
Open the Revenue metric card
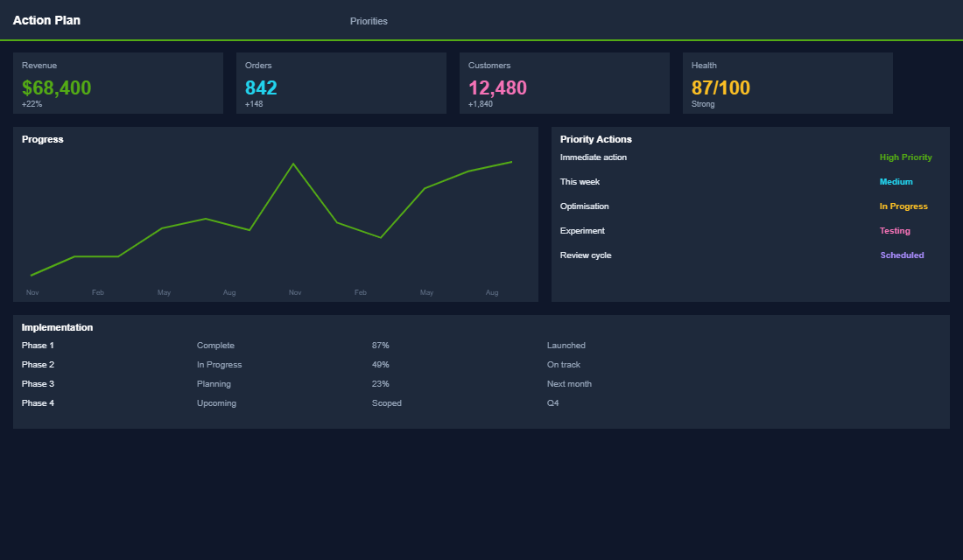tap(117, 83)
